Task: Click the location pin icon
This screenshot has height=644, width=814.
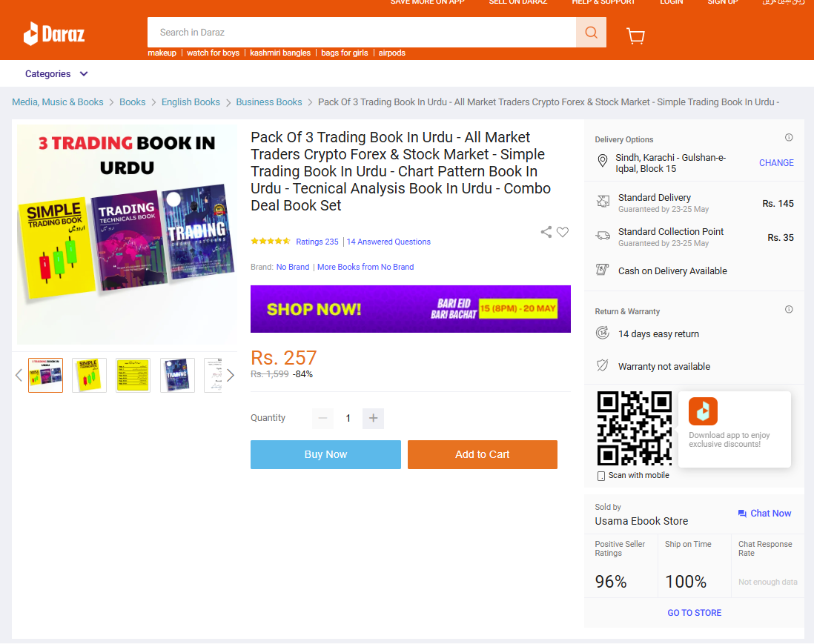Action: [x=602, y=161]
